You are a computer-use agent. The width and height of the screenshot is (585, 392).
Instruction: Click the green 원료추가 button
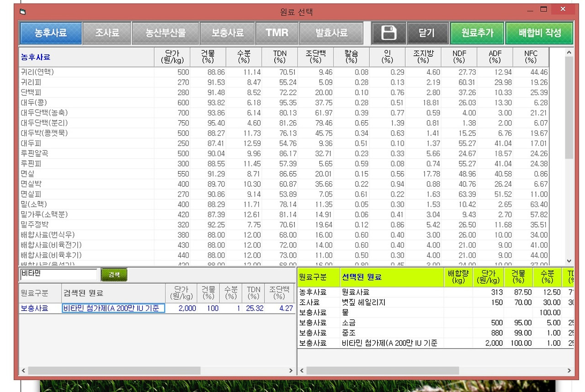point(477,33)
